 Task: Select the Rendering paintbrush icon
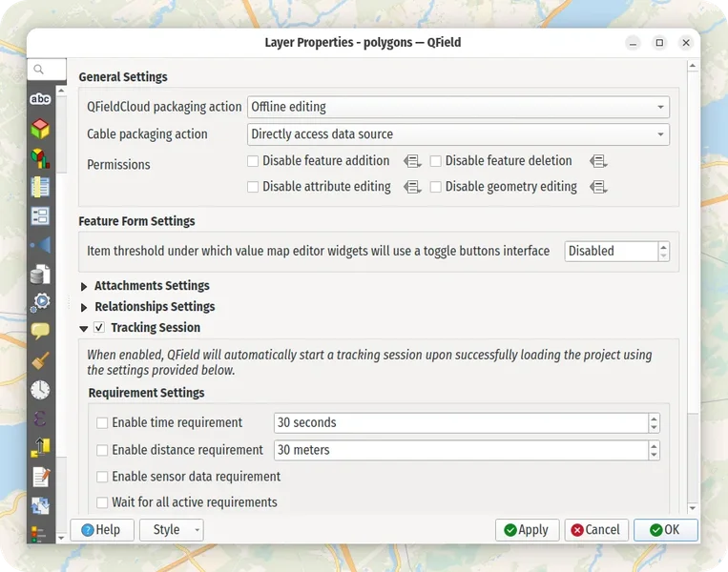point(40,360)
